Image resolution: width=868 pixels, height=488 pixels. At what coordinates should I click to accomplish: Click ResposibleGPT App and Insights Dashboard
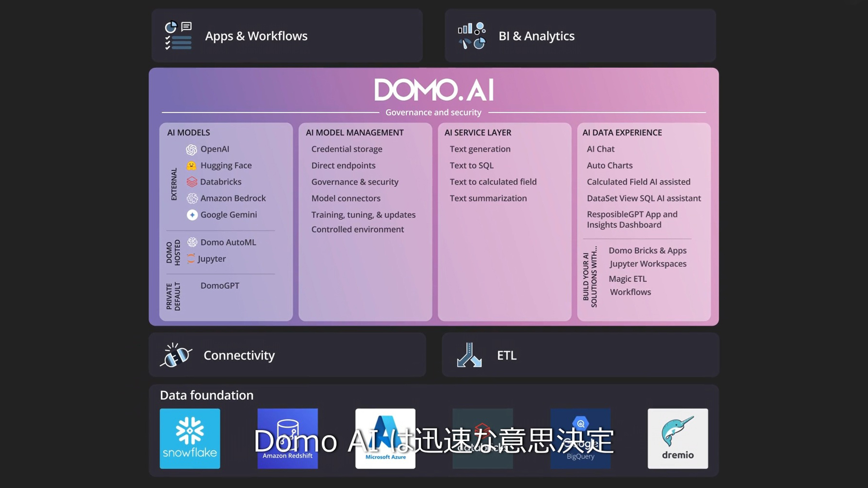(632, 220)
